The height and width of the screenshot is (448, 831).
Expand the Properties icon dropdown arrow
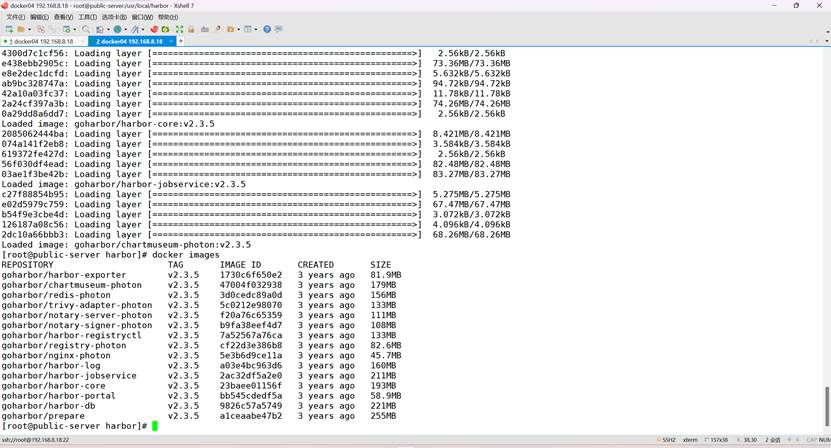75,29
